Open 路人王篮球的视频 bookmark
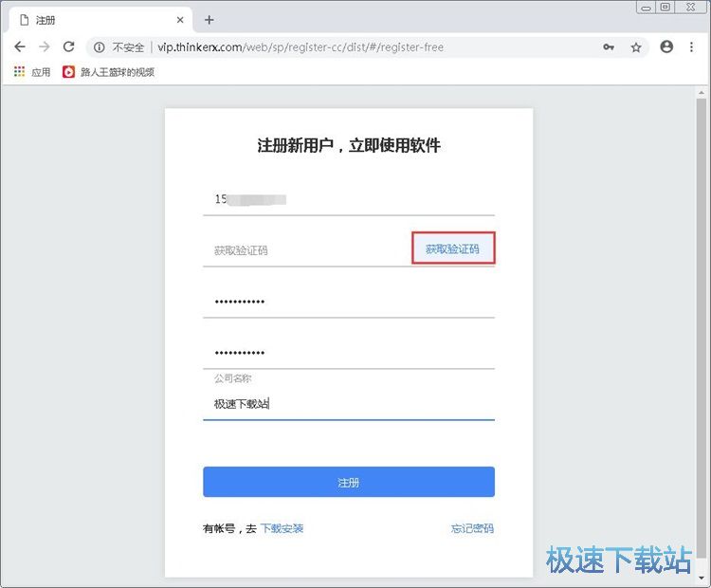 pos(109,72)
